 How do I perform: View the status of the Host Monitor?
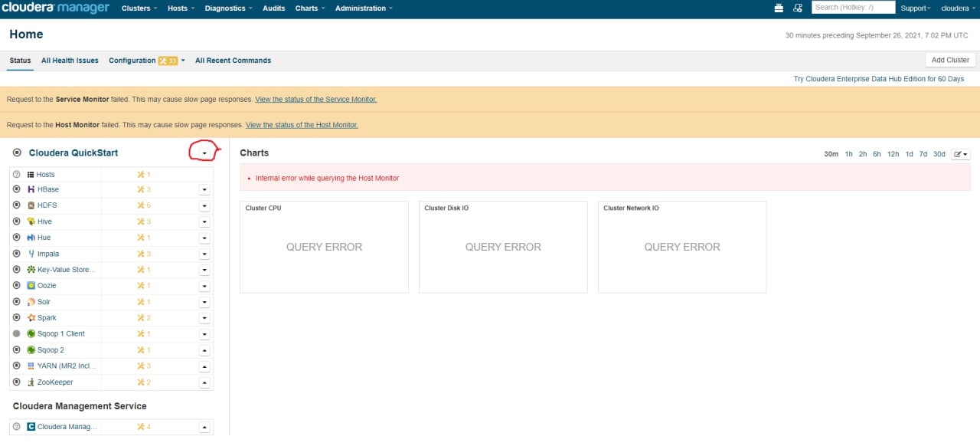(302, 125)
